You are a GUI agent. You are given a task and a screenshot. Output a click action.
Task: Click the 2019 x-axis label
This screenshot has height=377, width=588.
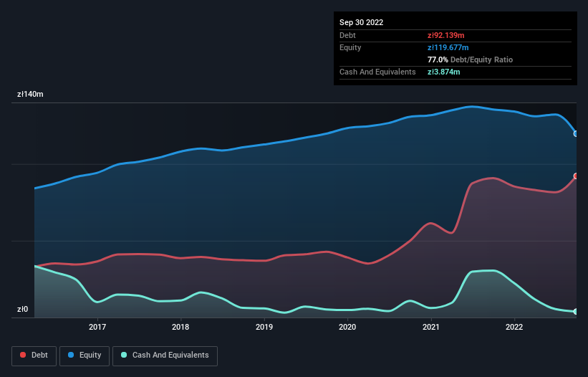pos(264,327)
